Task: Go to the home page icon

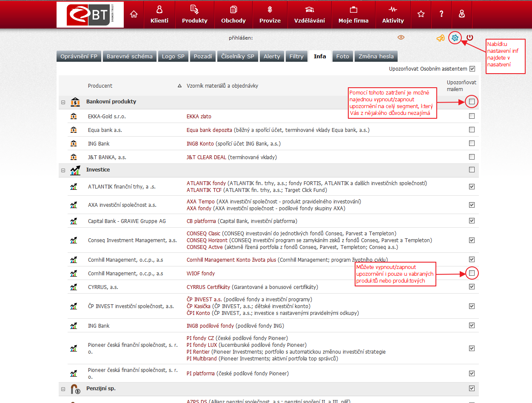Action: [134, 14]
